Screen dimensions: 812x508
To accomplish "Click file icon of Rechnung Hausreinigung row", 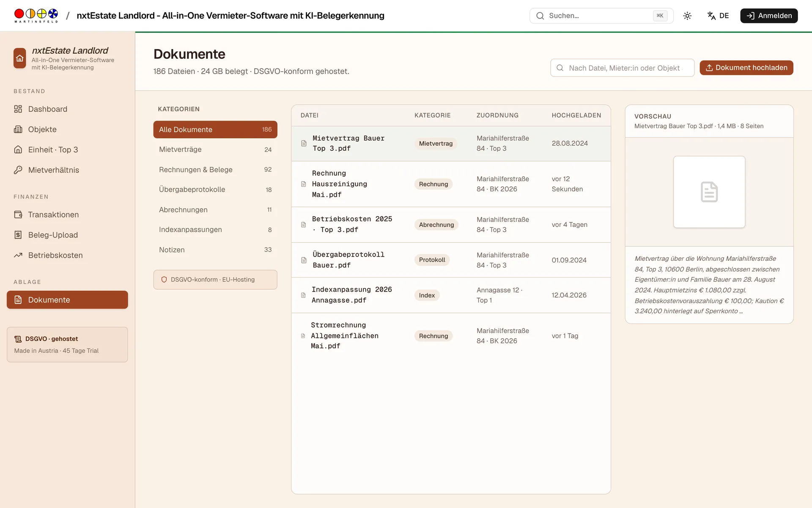I will 303,184.
